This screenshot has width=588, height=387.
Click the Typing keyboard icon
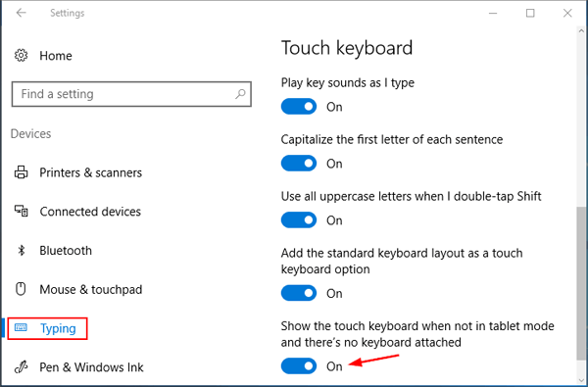pyautogui.click(x=21, y=328)
